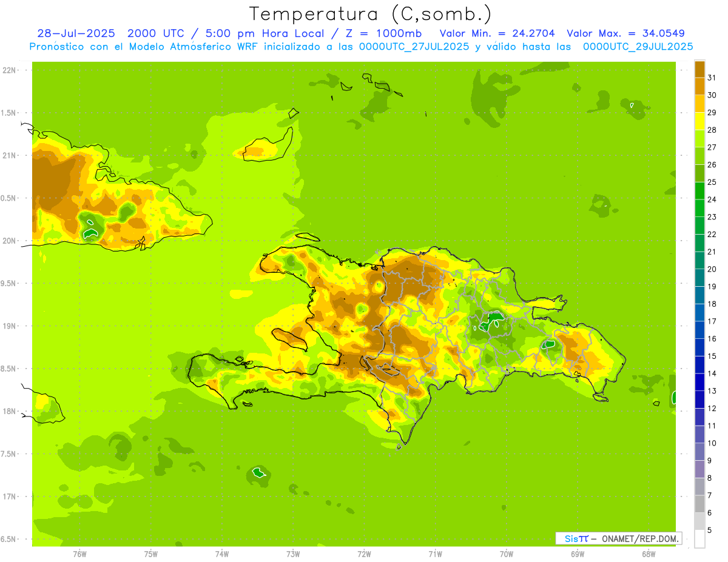Click the "Valor Max. = 34.0549" value
Screen dimensions: 728x562
(626, 33)
